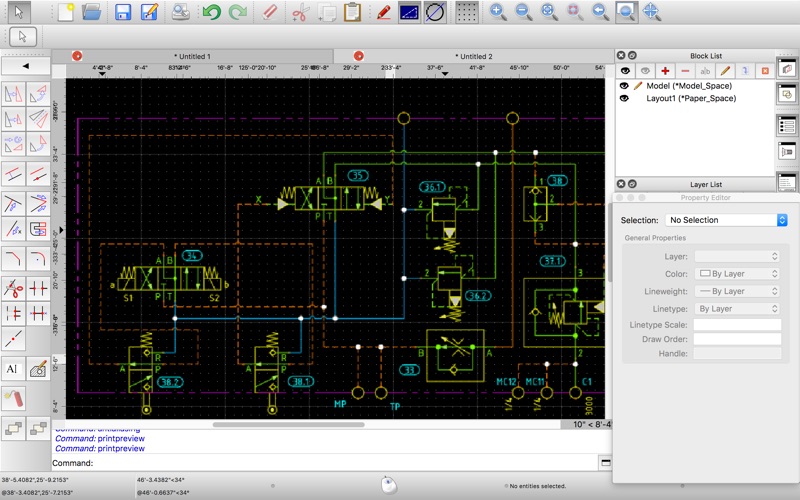800x500 pixels.
Task: Select the Cut scissors icon
Action: coord(300,13)
